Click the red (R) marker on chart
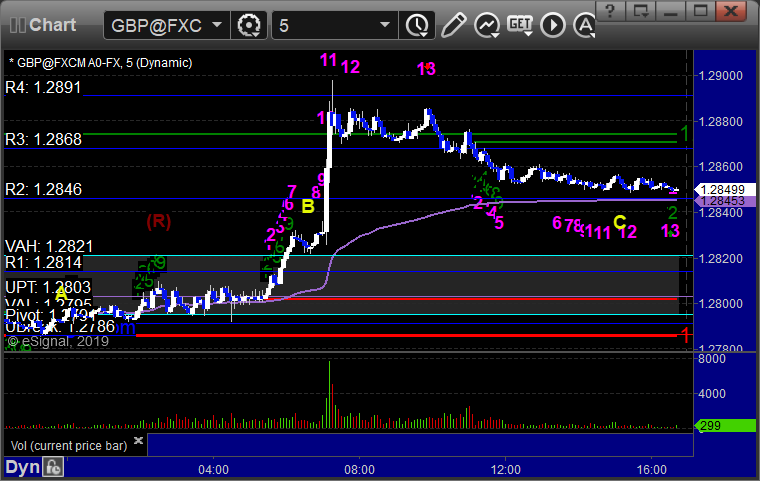This screenshot has width=760, height=481. click(158, 222)
